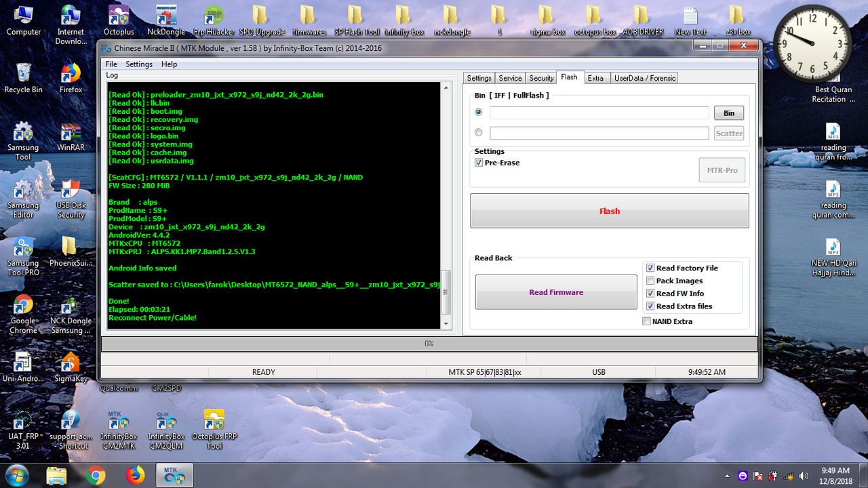Screen dimensions: 868x488
Task: Launch Samsung Tool desktop shortcut
Action: click(23, 140)
